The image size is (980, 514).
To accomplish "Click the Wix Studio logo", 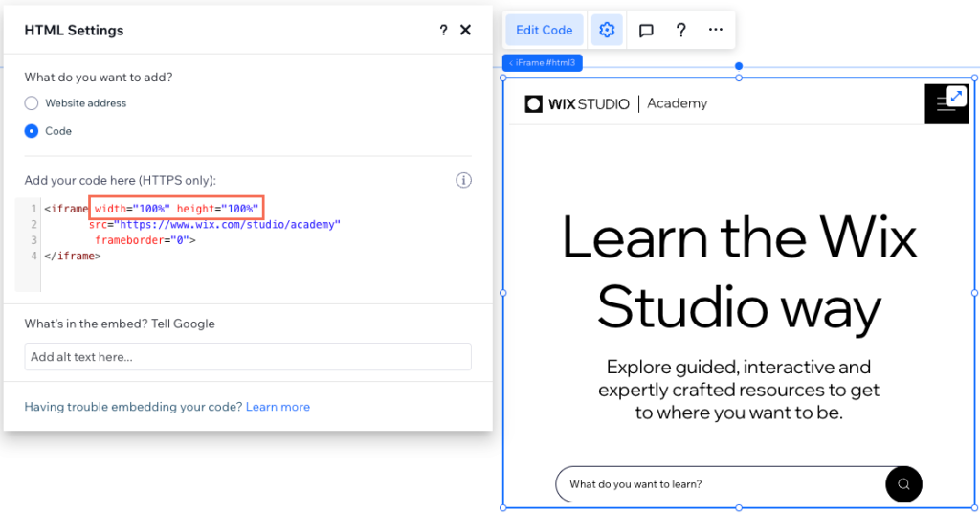I will point(576,103).
